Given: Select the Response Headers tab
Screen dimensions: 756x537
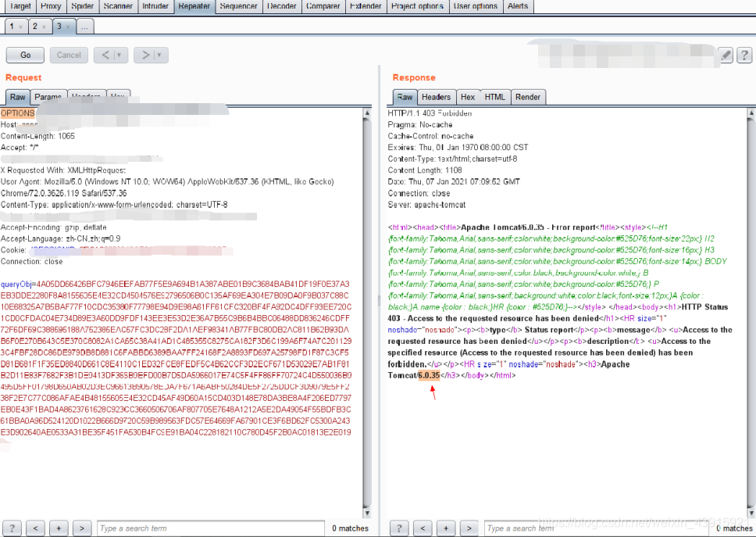Looking at the screenshot, I should coord(436,97).
